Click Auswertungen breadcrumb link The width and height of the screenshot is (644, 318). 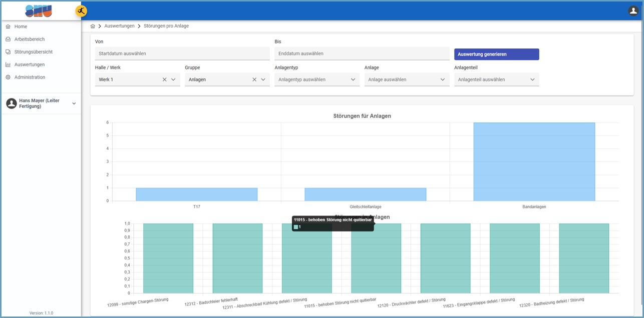(x=119, y=26)
